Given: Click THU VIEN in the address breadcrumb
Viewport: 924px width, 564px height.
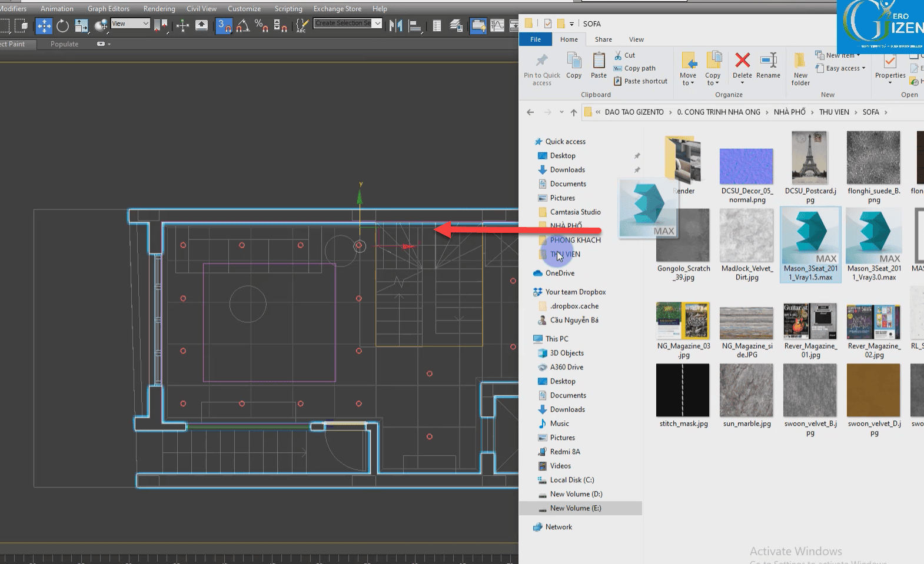Looking at the screenshot, I should (834, 112).
